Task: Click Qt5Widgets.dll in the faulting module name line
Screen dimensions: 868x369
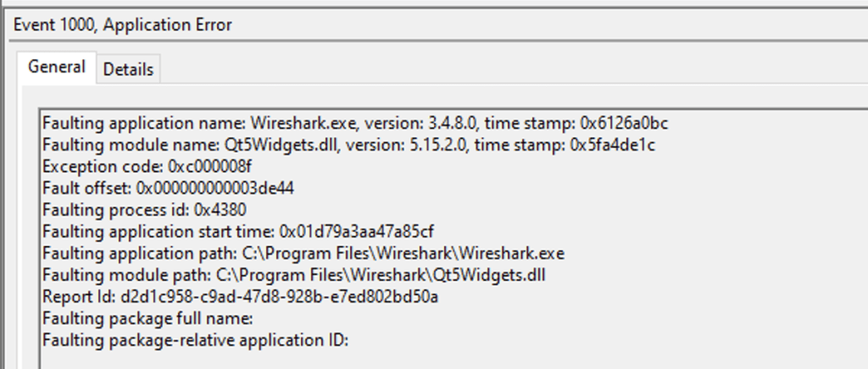Action: point(285,145)
